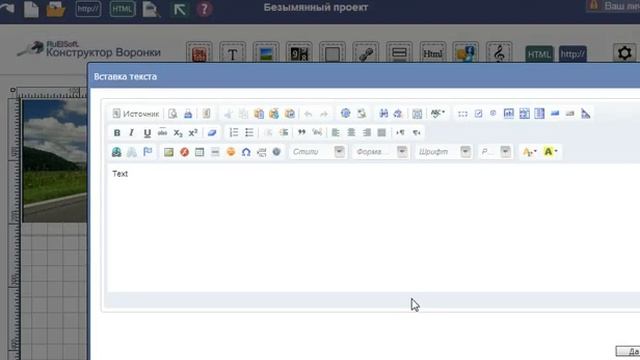Insert an anchor with flag icon

tap(147, 152)
